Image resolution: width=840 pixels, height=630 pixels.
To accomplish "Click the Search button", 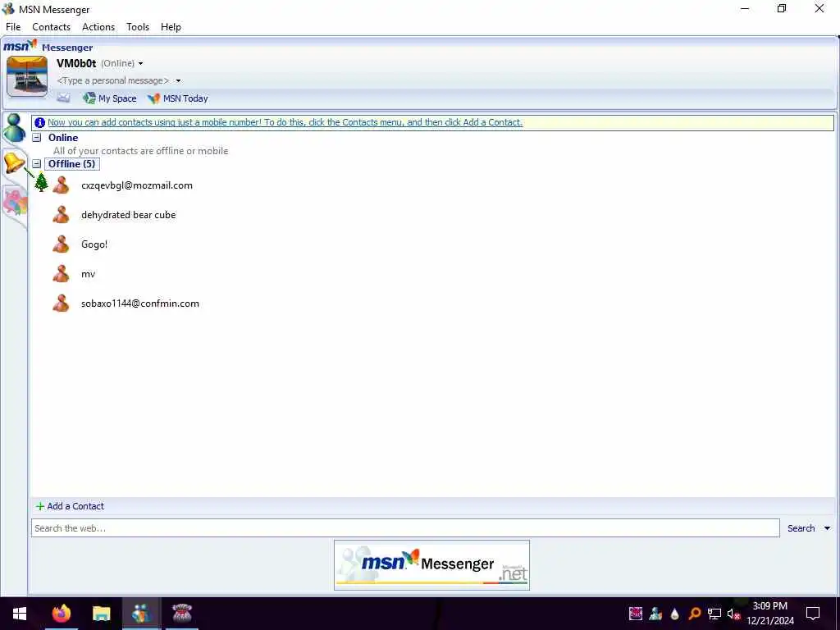I will (801, 528).
